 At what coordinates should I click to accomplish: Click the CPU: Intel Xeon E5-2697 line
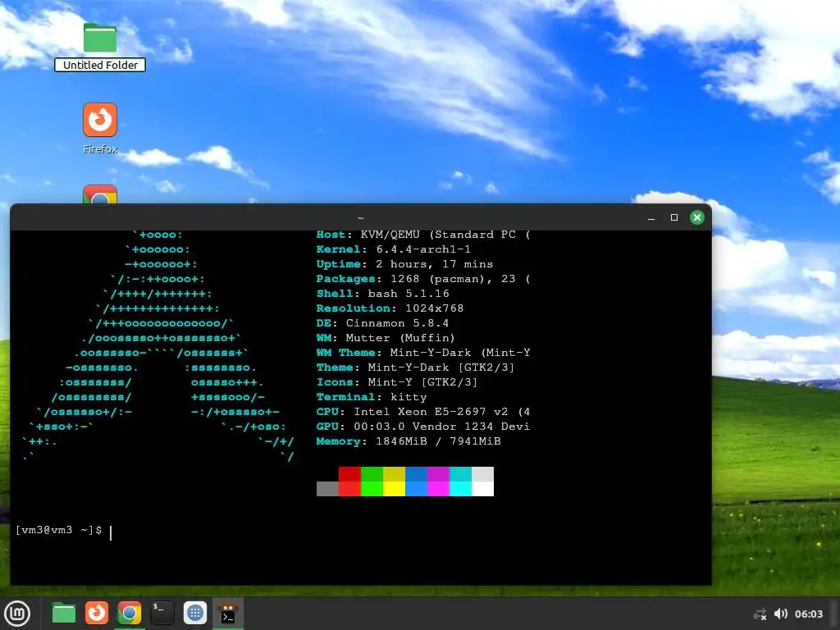423,412
